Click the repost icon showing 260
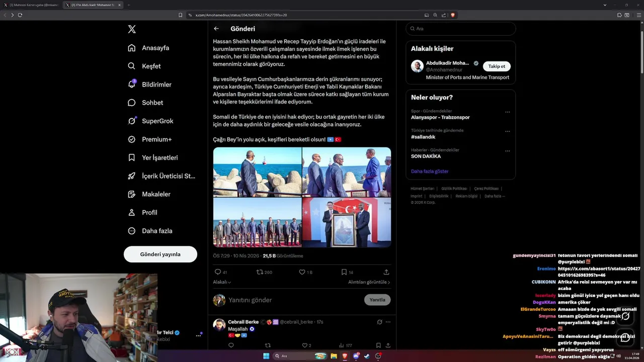Image resolution: width=644 pixels, height=362 pixels. click(x=260, y=272)
